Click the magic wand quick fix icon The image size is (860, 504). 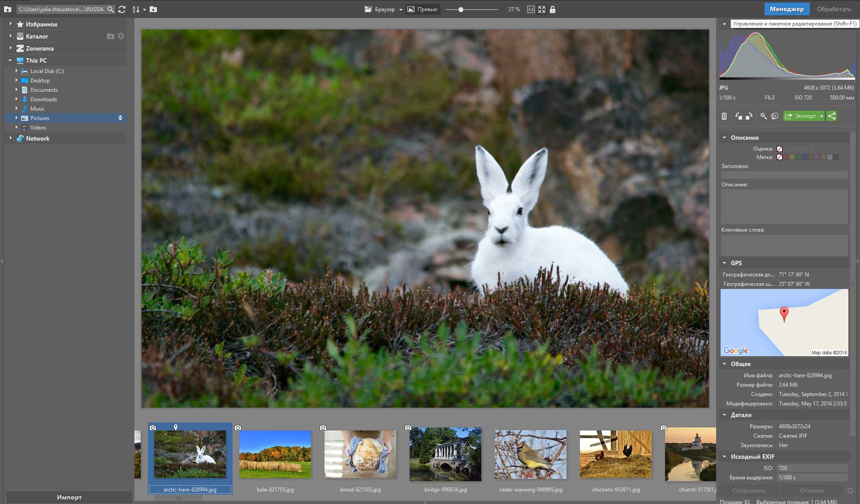(x=763, y=116)
